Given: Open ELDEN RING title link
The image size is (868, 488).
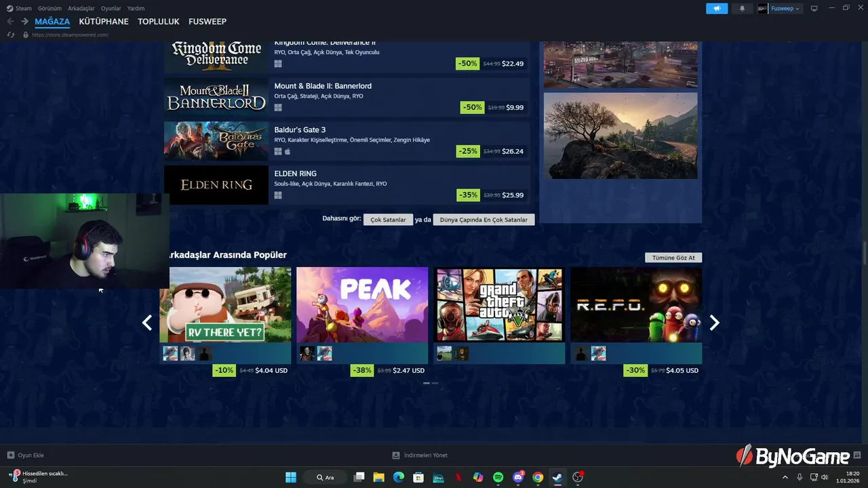Looking at the screenshot, I should point(295,174).
